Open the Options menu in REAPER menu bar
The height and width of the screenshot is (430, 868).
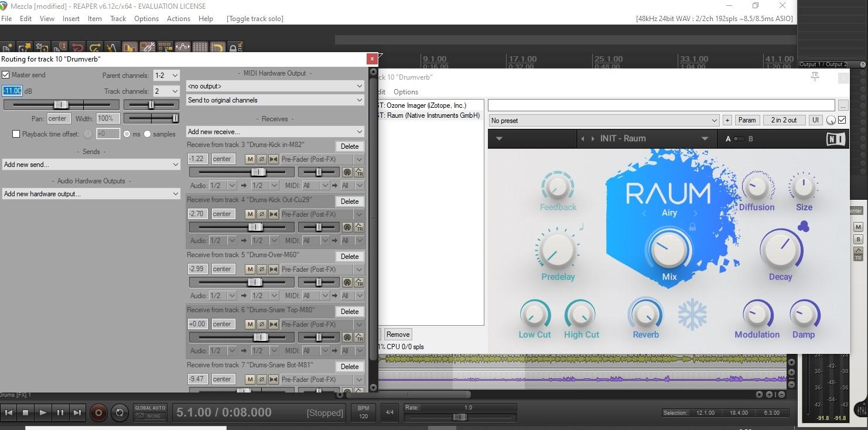(146, 19)
